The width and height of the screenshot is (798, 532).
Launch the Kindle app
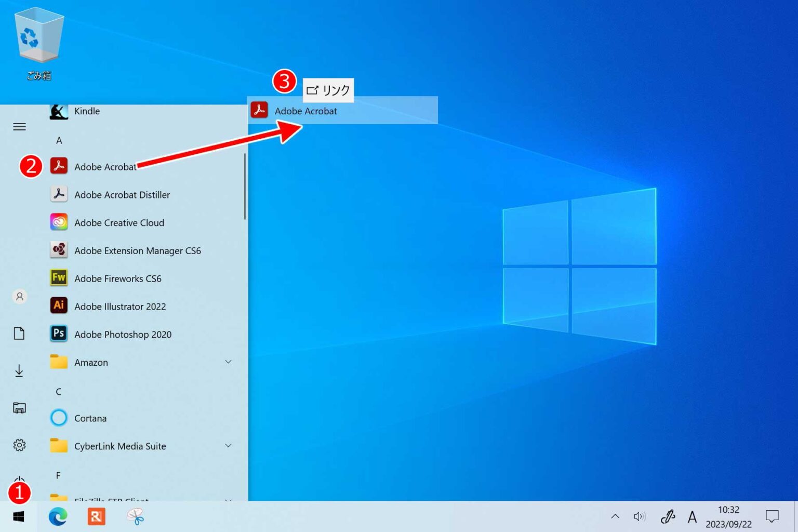pyautogui.click(x=87, y=111)
